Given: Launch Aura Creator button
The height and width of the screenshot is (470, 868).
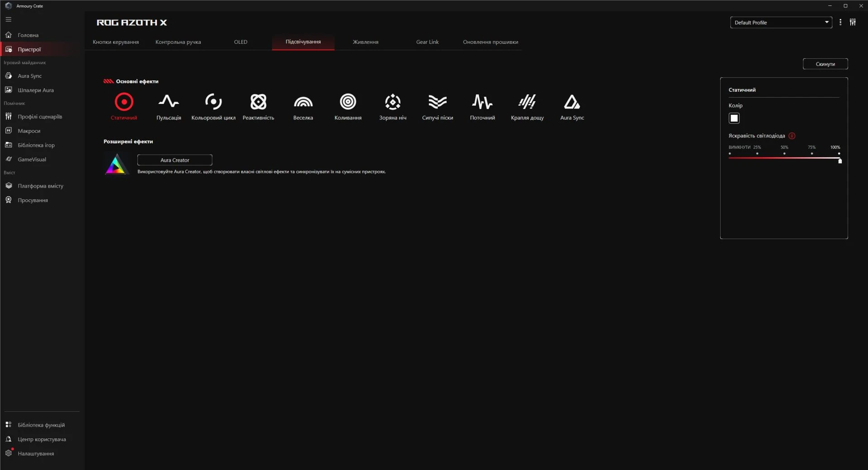Looking at the screenshot, I should [x=175, y=160].
